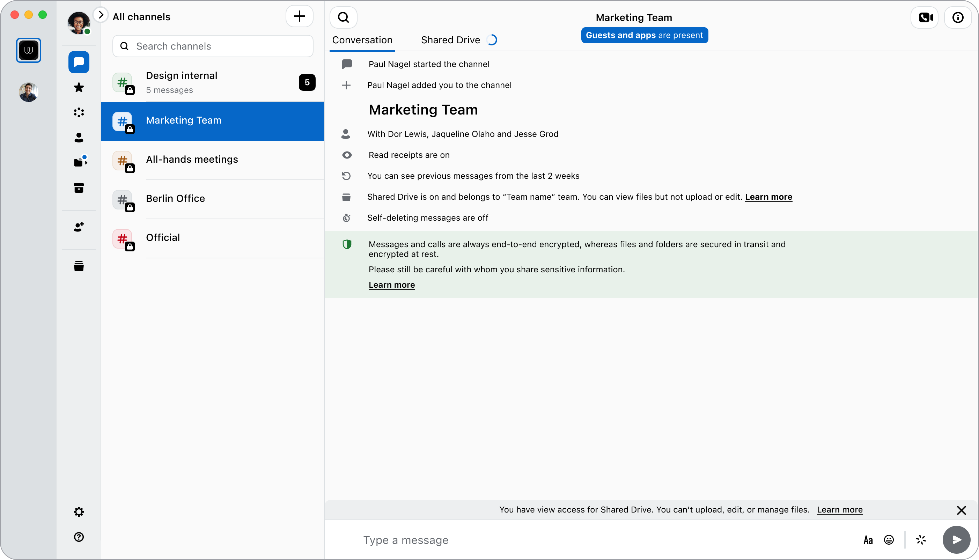Open the Berlin Office channel
This screenshot has height=560, width=979.
(213, 199)
